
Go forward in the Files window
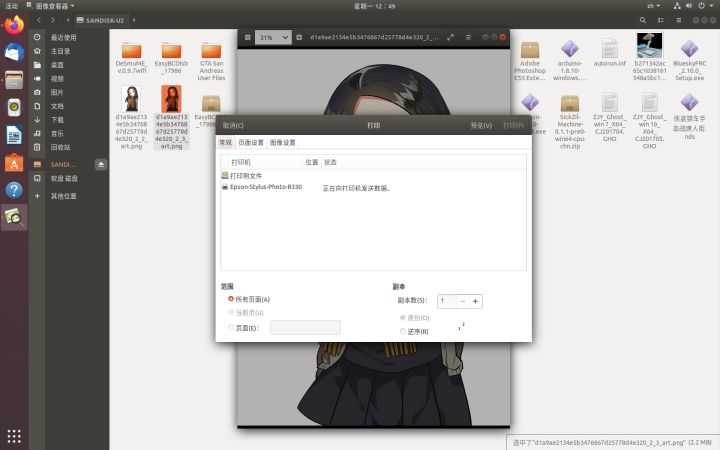tap(53, 20)
